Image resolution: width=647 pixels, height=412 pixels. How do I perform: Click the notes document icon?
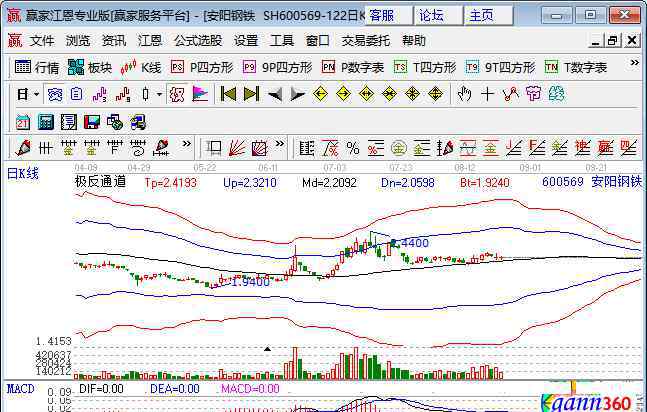[69, 122]
